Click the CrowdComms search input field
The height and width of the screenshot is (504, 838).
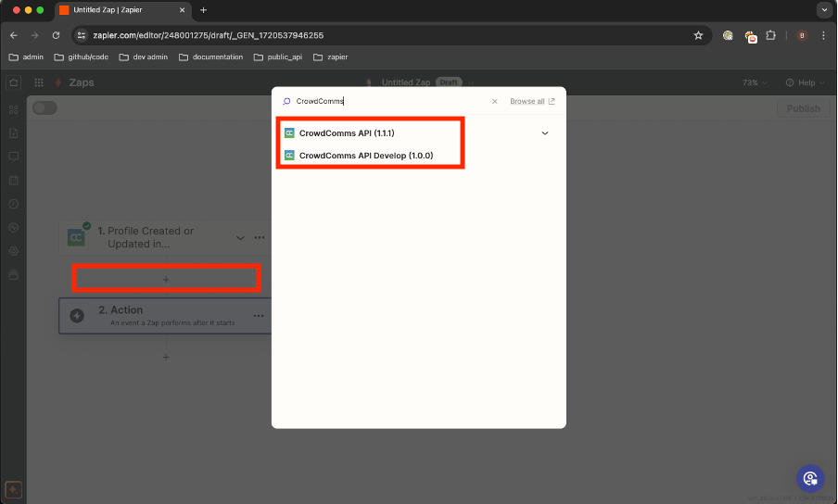click(389, 102)
